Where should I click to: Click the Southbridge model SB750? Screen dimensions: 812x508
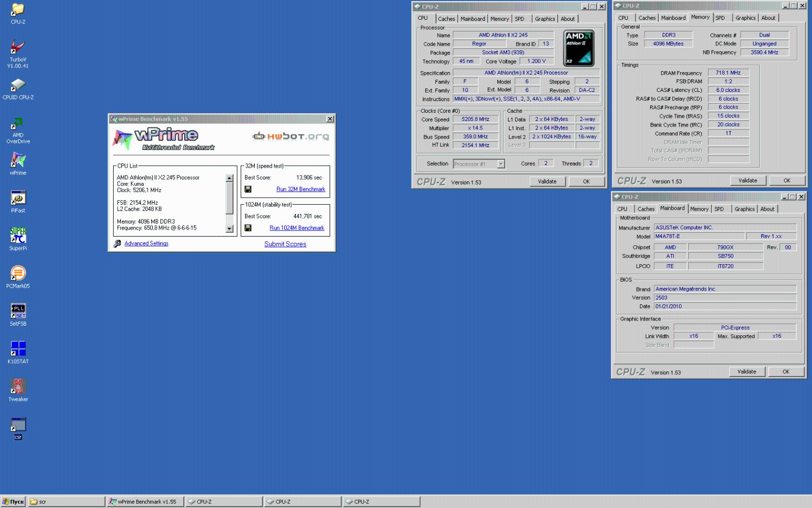(x=725, y=256)
